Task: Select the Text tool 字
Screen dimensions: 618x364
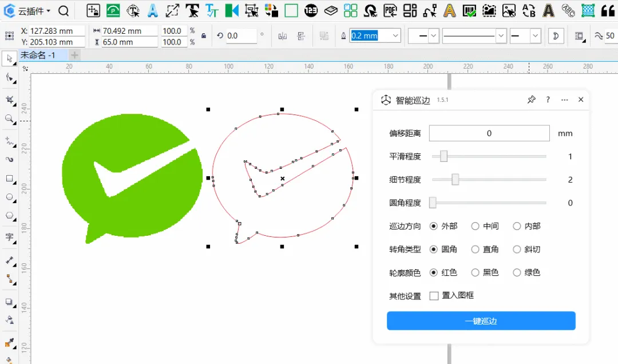Action: 10,238
